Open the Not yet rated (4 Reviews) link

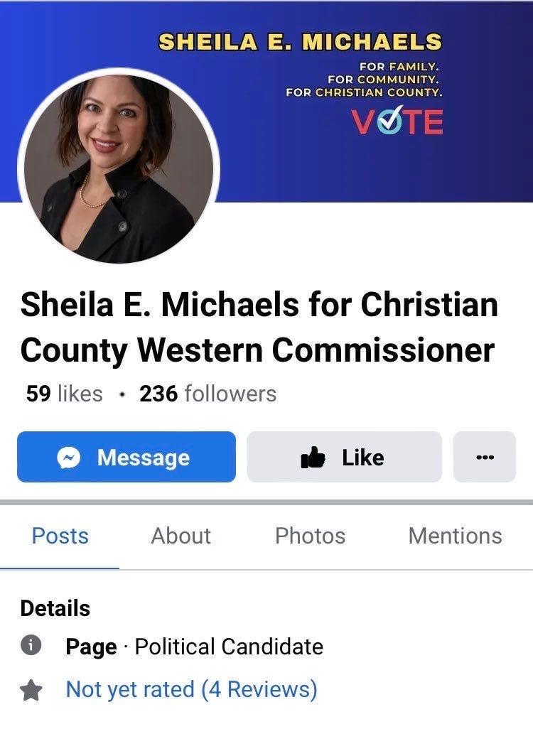[191, 689]
